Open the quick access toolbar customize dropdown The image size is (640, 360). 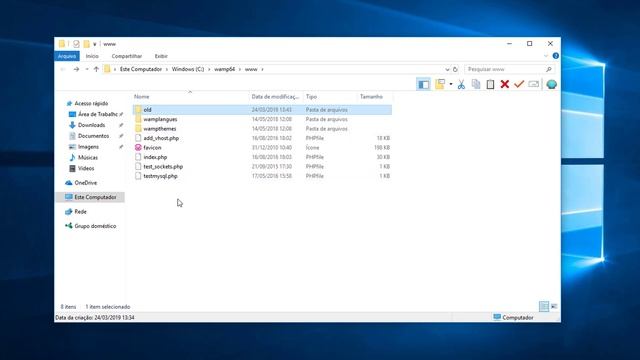[x=95, y=44]
